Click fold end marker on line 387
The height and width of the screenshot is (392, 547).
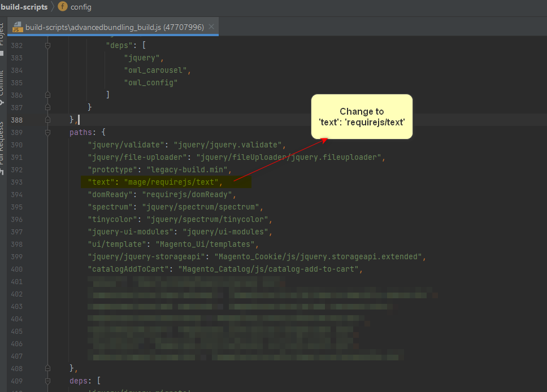click(x=47, y=107)
